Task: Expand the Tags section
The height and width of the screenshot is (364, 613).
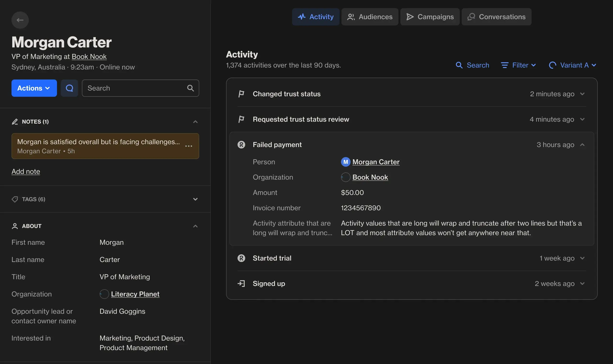Action: (x=195, y=199)
